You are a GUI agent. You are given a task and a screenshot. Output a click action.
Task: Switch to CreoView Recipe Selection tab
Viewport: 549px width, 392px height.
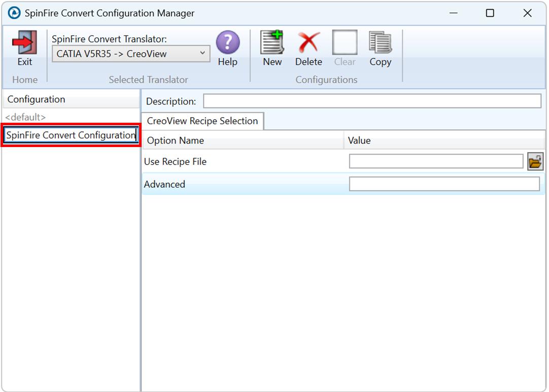click(x=202, y=121)
